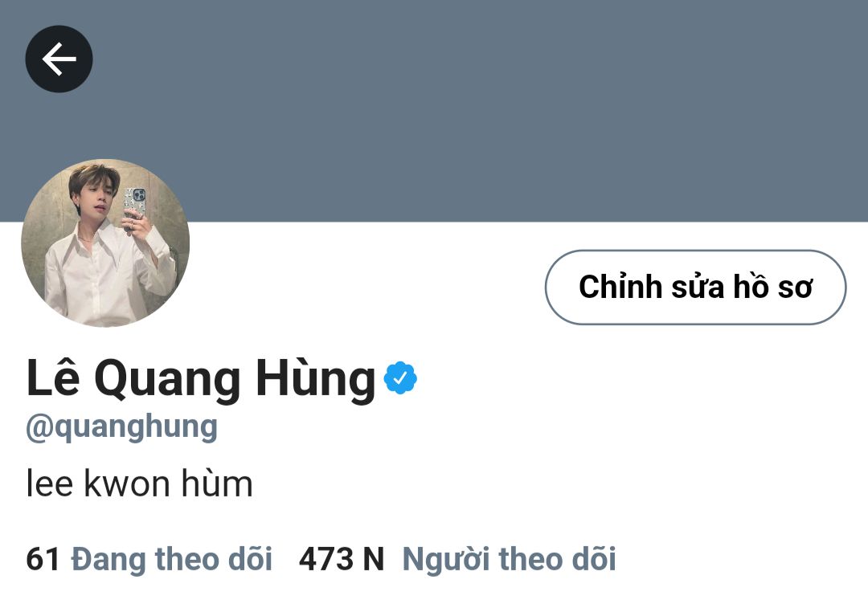The width and height of the screenshot is (868, 604).
Task: Tap the bio text lee kwon hùm
Action: tap(140, 484)
